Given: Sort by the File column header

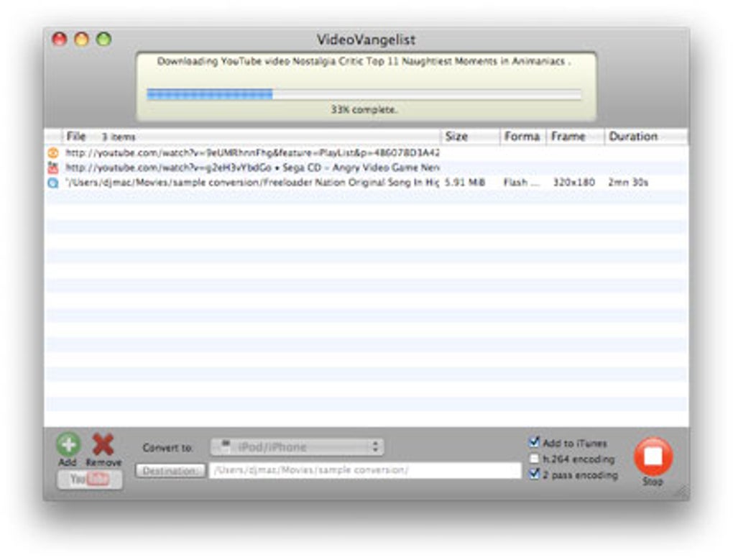Looking at the screenshot, I should pyautogui.click(x=252, y=137).
